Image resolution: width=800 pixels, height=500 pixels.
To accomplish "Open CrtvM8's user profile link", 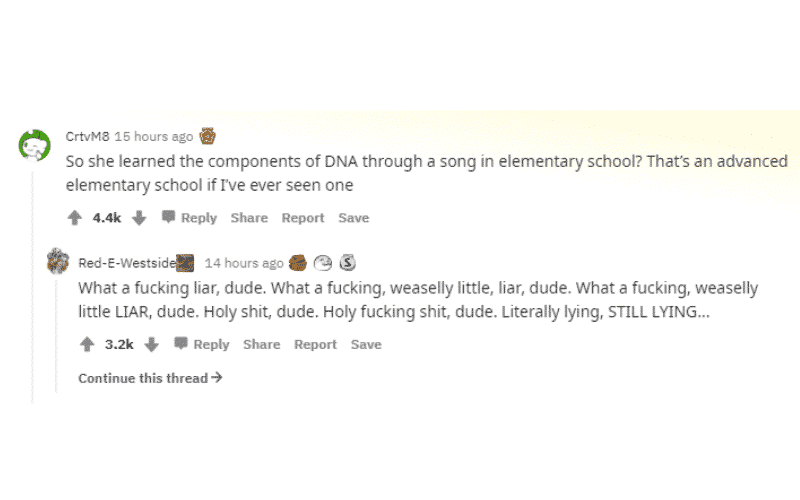I will (87, 136).
